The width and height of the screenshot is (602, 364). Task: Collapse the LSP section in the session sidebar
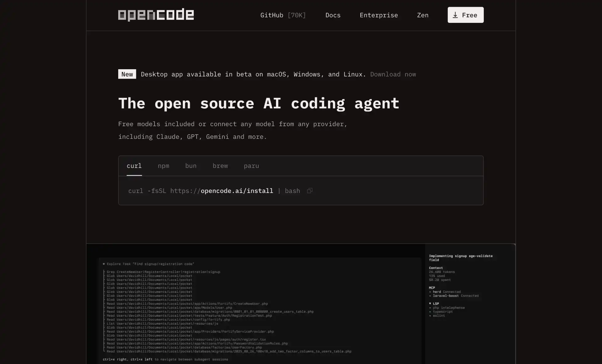(x=430, y=303)
